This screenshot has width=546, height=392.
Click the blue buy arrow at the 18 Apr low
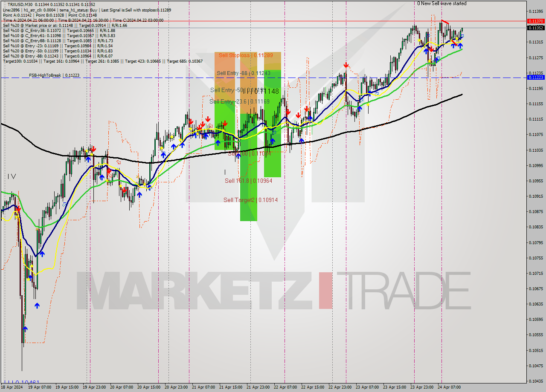point(25,329)
